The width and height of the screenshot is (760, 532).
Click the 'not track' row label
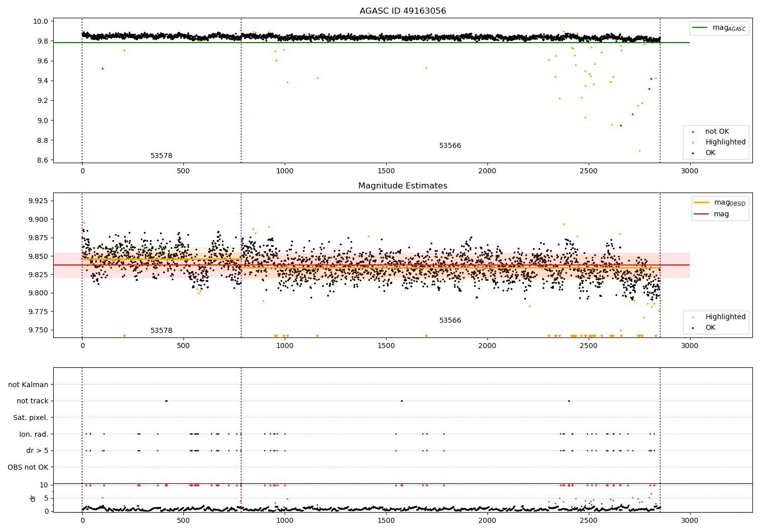click(x=32, y=401)
